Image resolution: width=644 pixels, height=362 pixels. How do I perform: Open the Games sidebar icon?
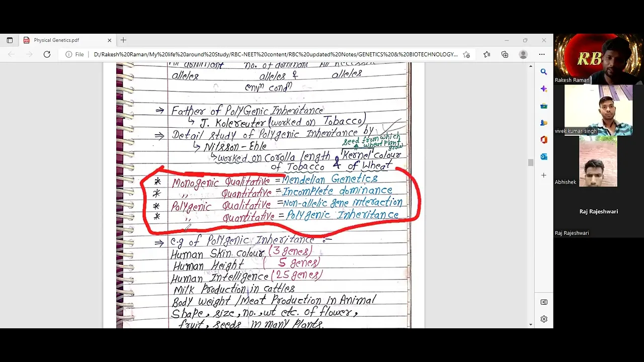(x=544, y=123)
